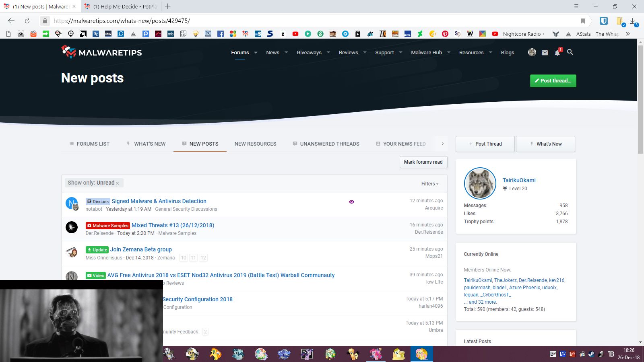
Task: Switch to the Unanswered Threads tab
Action: (x=329, y=144)
